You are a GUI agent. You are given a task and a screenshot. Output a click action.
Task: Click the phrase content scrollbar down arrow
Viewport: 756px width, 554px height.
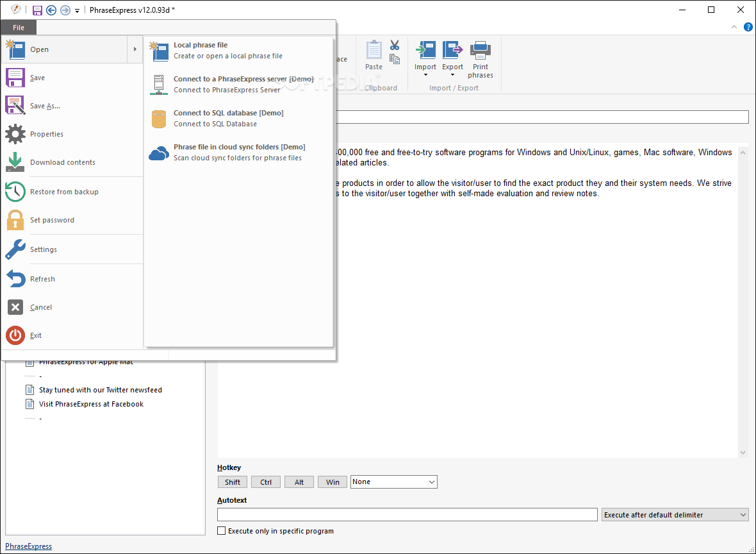(x=743, y=453)
